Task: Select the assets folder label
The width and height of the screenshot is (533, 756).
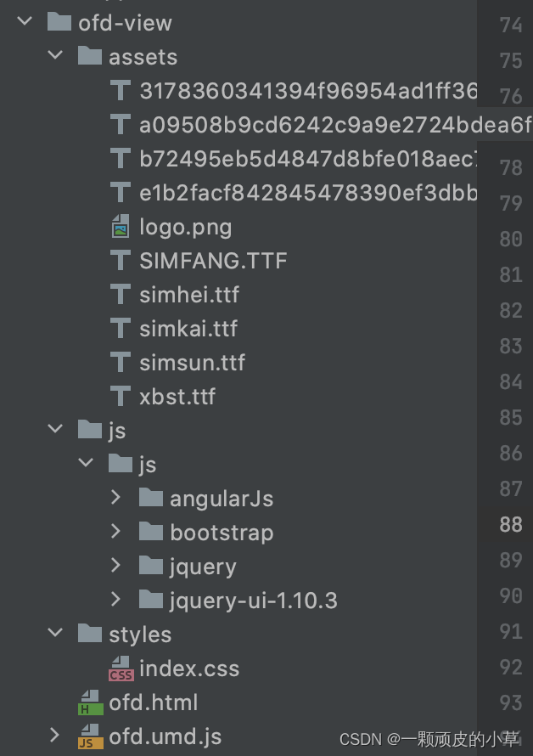Action: click(x=143, y=58)
